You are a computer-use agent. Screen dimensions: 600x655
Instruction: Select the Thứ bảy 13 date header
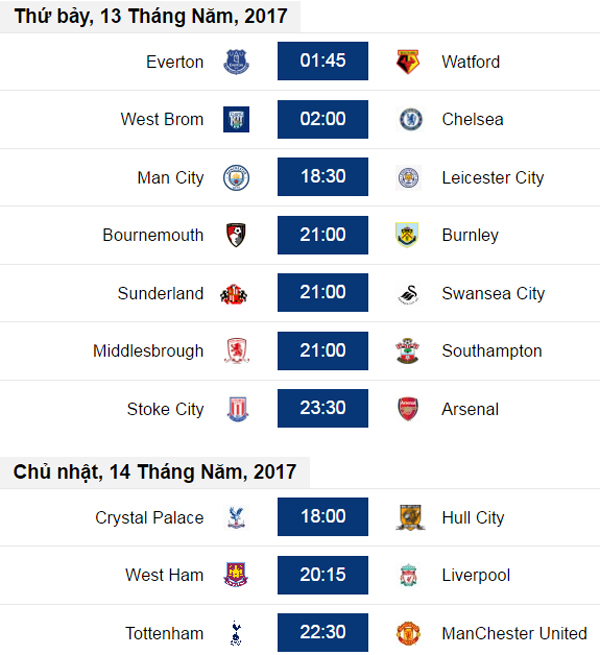150,16
